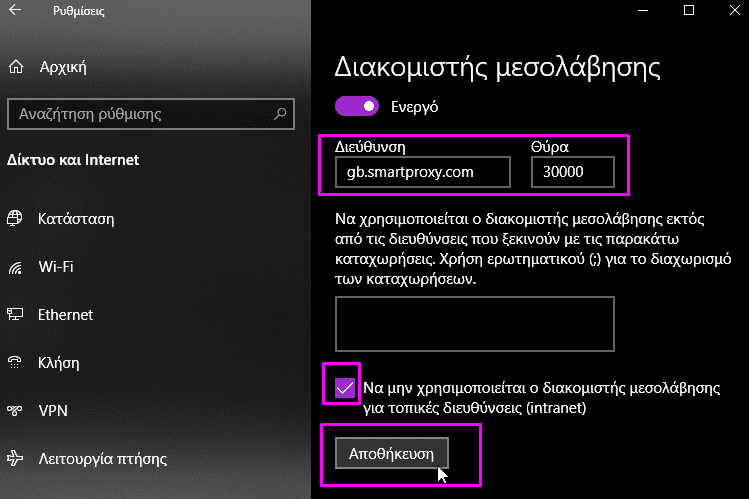This screenshot has height=499, width=749.
Task: Select the VPN icon
Action: 15,410
